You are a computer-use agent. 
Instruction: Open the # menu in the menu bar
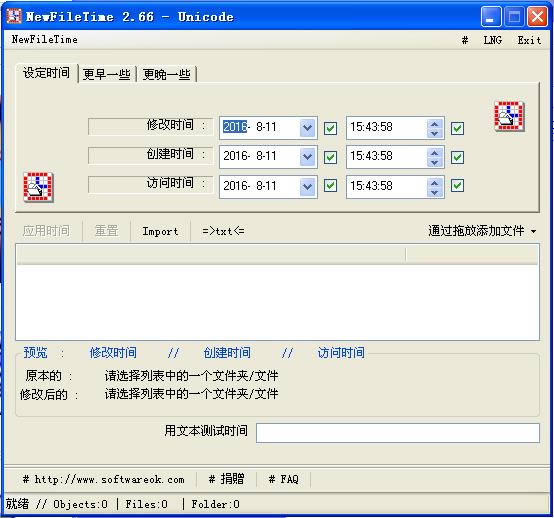[465, 40]
